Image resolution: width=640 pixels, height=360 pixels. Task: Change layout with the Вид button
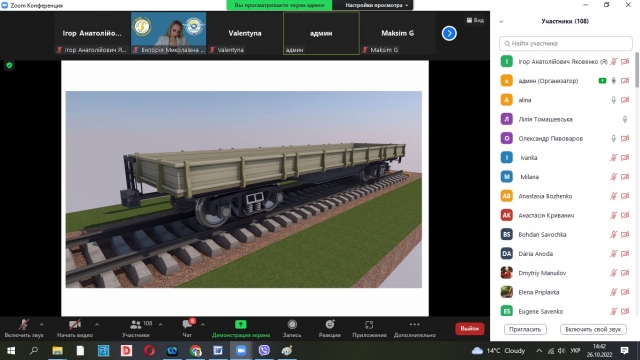(475, 20)
